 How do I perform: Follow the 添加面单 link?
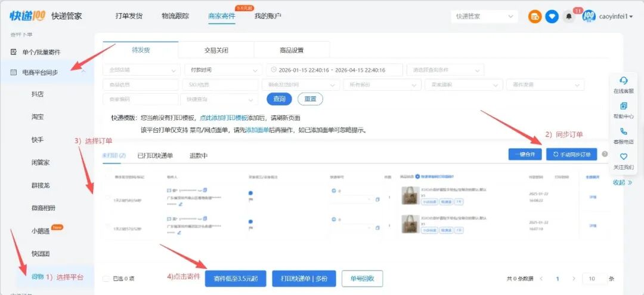click(x=257, y=130)
